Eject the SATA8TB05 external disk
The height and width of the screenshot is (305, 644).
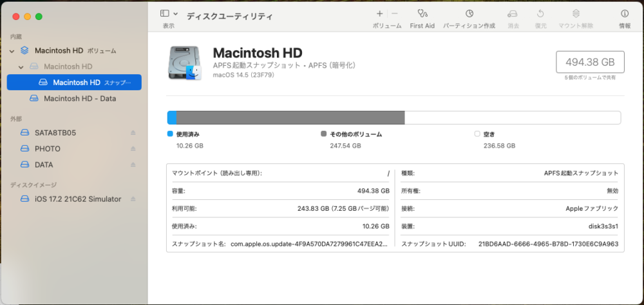tap(133, 133)
